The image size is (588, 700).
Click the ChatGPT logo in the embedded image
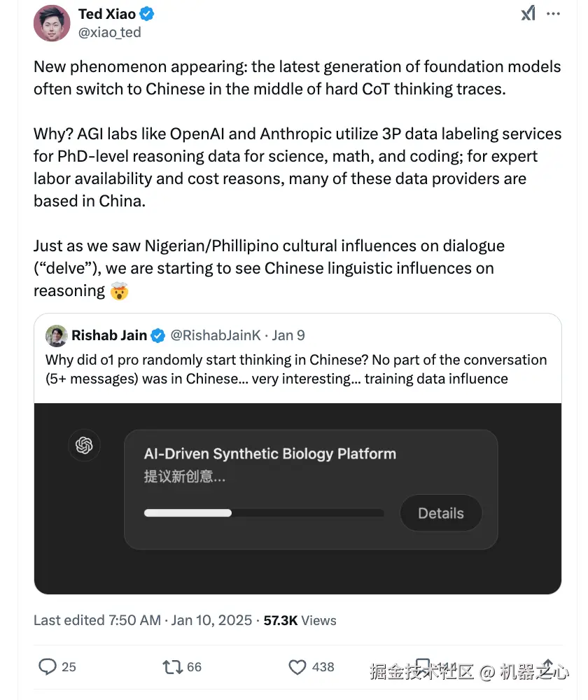[85, 445]
